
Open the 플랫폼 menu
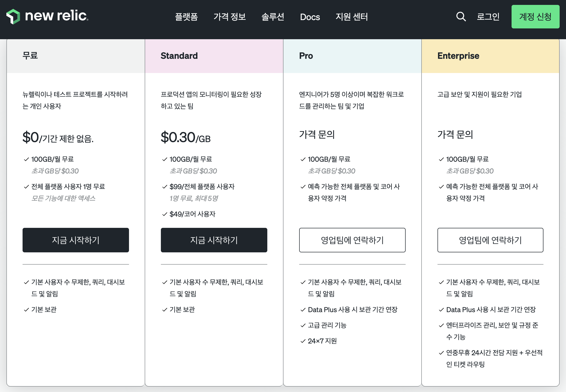(186, 17)
